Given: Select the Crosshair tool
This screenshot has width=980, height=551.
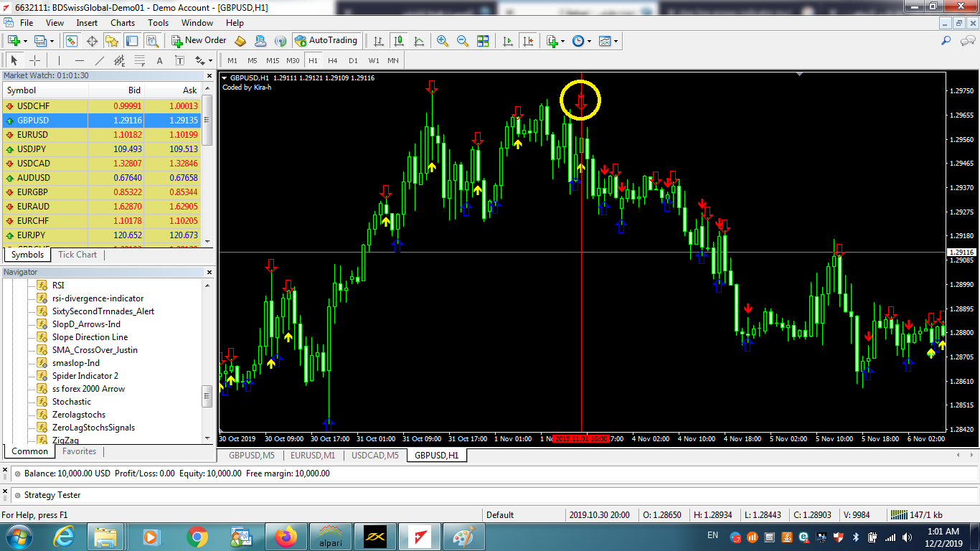Looking at the screenshot, I should (34, 60).
